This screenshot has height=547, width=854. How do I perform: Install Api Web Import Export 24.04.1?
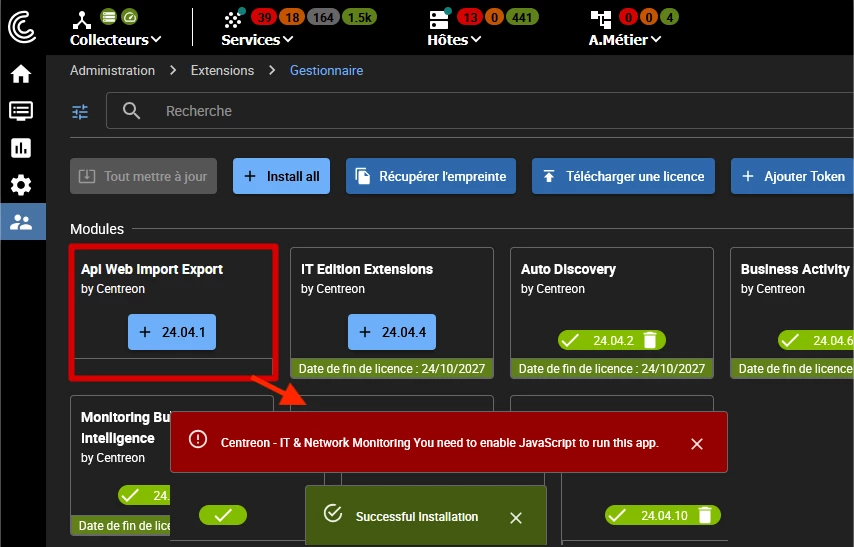click(x=172, y=332)
